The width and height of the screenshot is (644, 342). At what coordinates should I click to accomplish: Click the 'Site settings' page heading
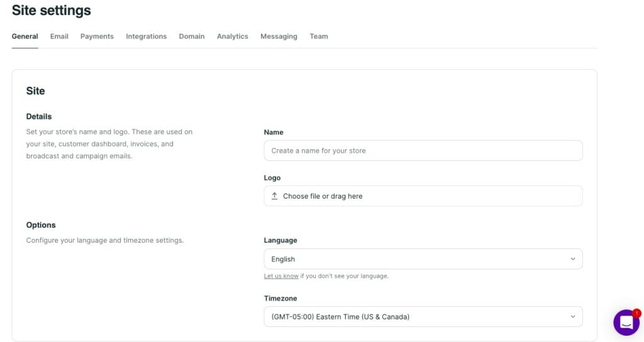click(52, 10)
